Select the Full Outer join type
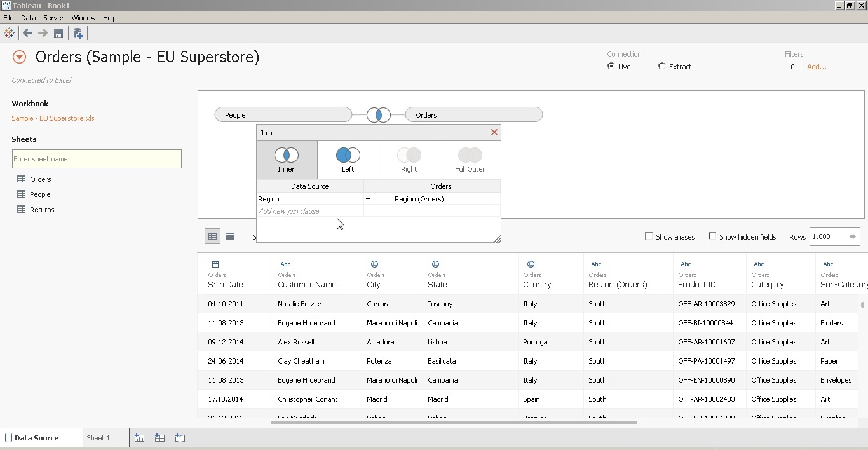The height and width of the screenshot is (450, 868). 470,160
